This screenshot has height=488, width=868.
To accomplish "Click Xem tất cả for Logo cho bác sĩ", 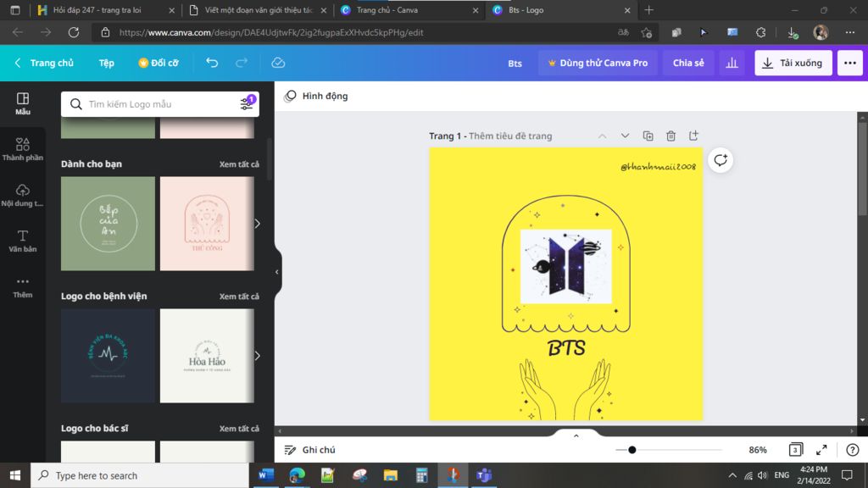I will (238, 428).
